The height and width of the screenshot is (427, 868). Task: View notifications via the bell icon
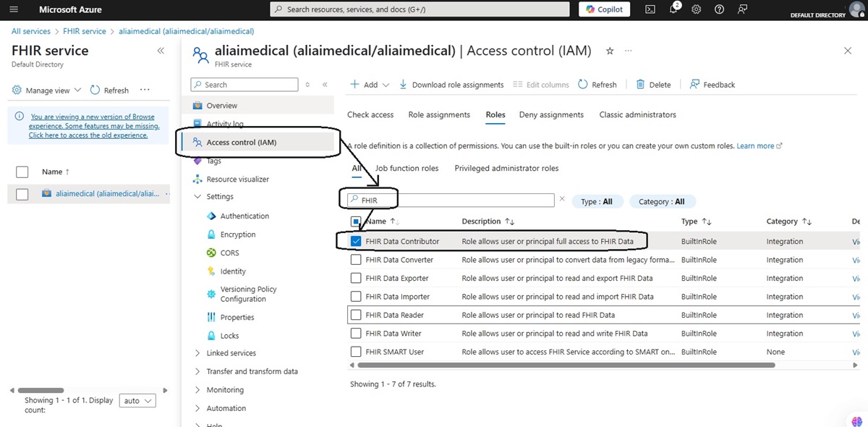pos(673,9)
